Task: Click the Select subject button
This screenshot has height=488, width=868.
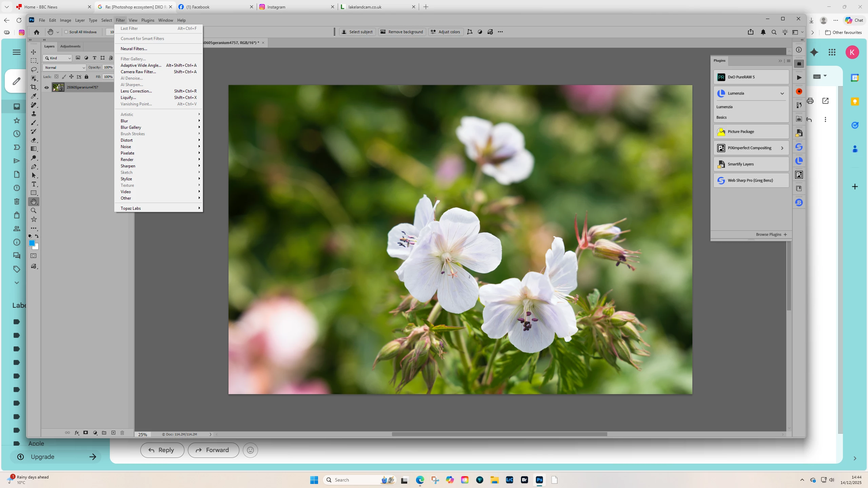Action: pyautogui.click(x=357, y=32)
